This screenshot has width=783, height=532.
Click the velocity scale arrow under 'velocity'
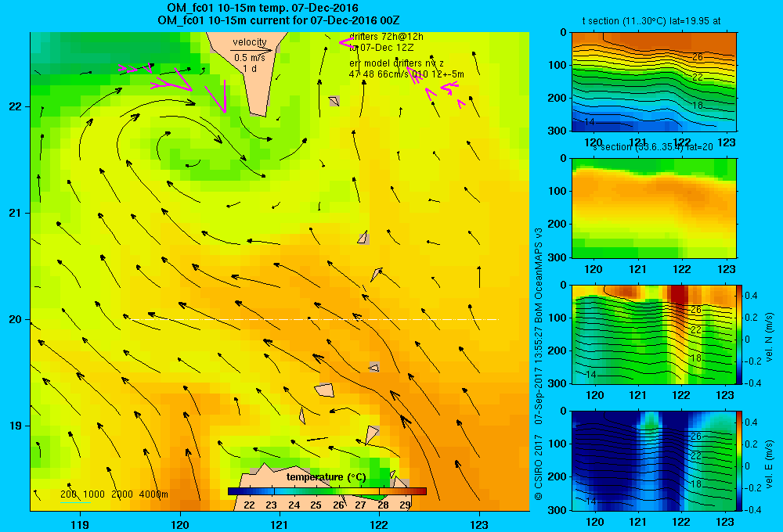pos(252,50)
